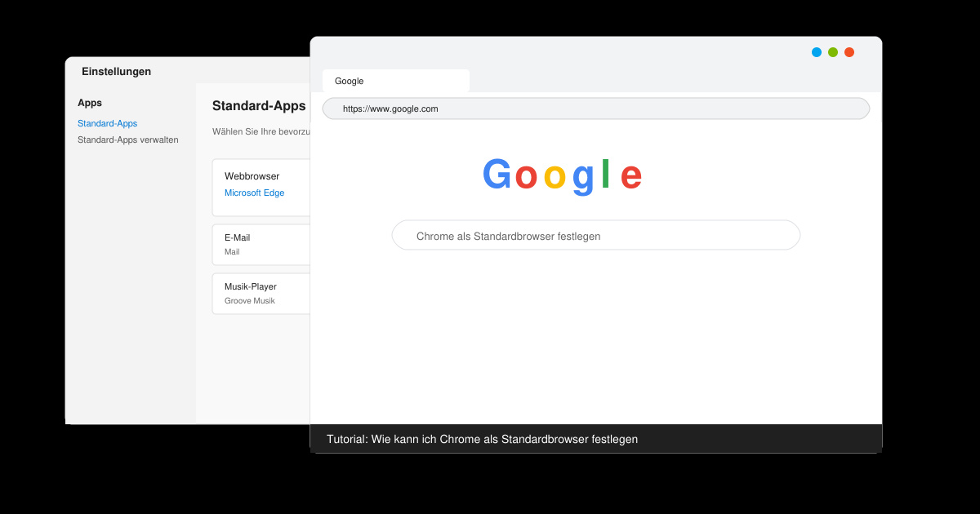Click Microsoft Edge under Webbrowser in Settings
The width and height of the screenshot is (980, 514).
pyautogui.click(x=254, y=193)
